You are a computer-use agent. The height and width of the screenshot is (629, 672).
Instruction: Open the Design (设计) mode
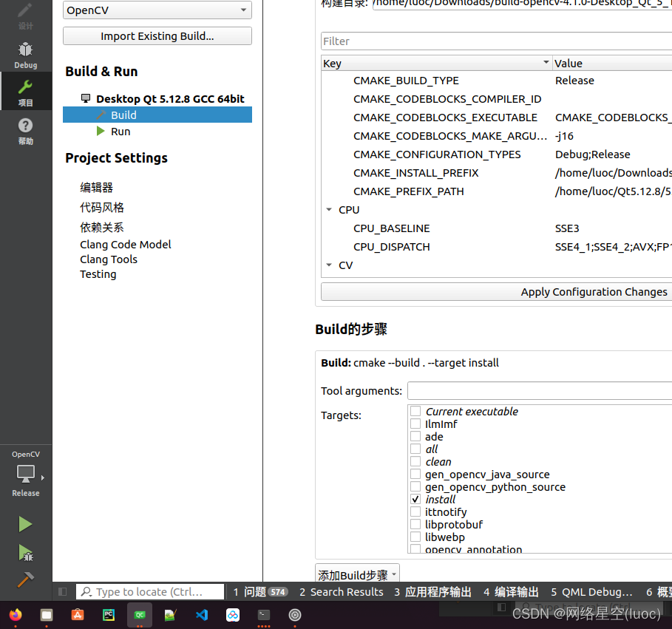26,16
